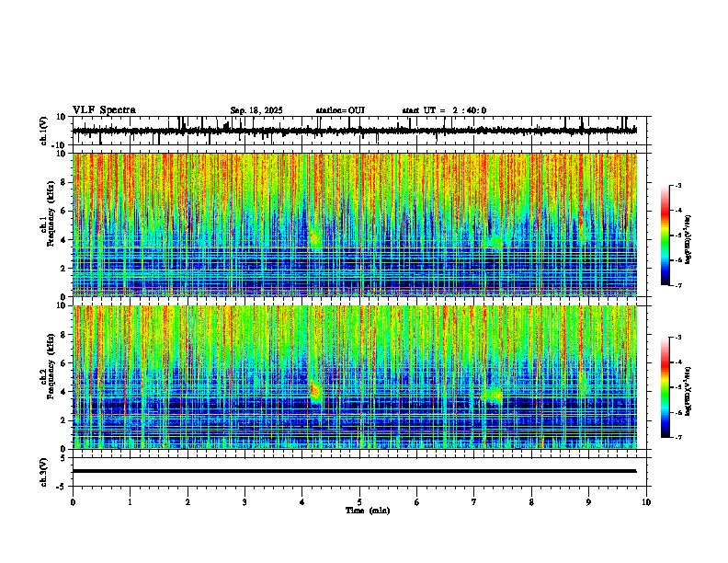728x563 pixels.
Task: Click the "8" kHz tick on ch.1 spectrogram
Action: point(64,182)
